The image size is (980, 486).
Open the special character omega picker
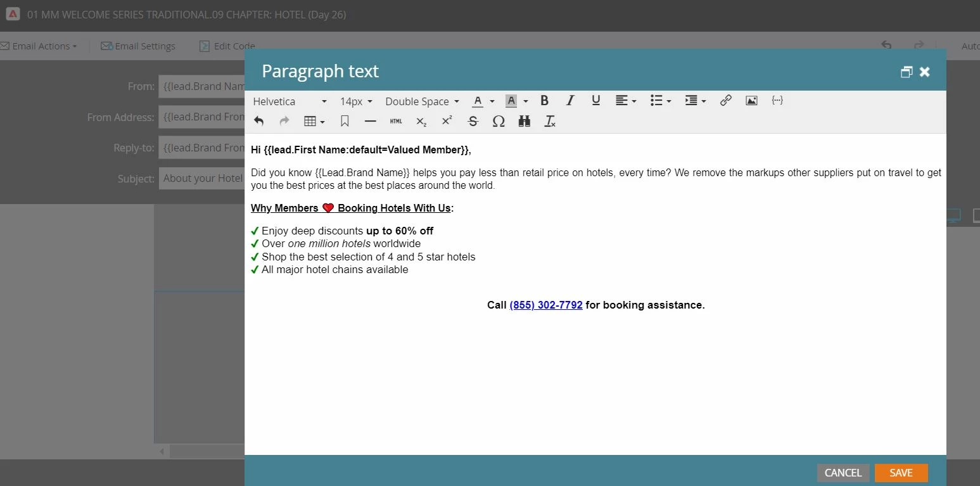click(499, 121)
